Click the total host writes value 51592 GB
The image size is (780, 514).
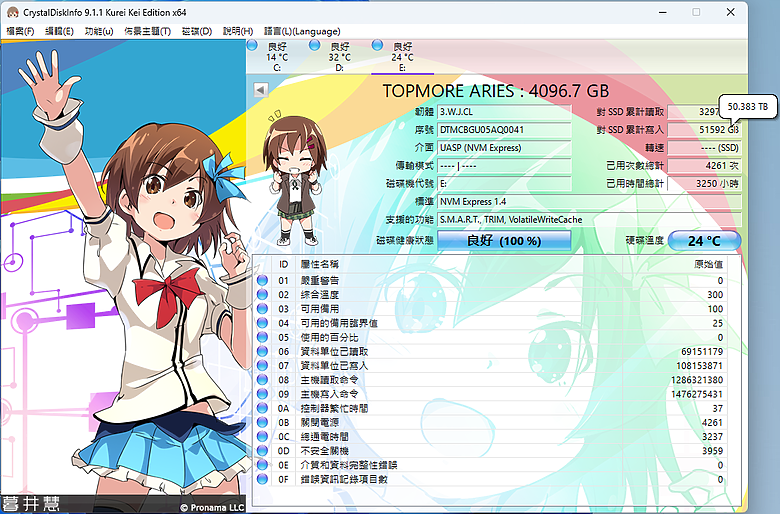point(703,130)
